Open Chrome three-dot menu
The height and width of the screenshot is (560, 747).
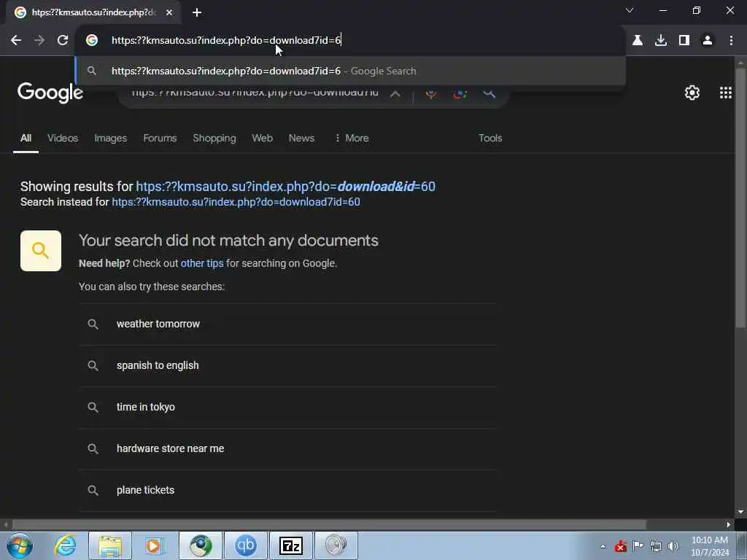coord(731,41)
